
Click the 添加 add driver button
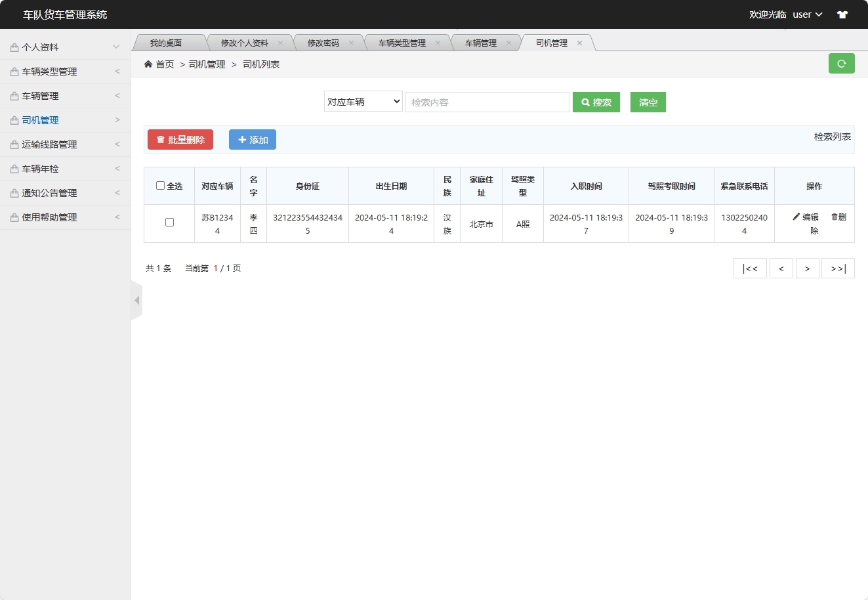click(x=253, y=139)
